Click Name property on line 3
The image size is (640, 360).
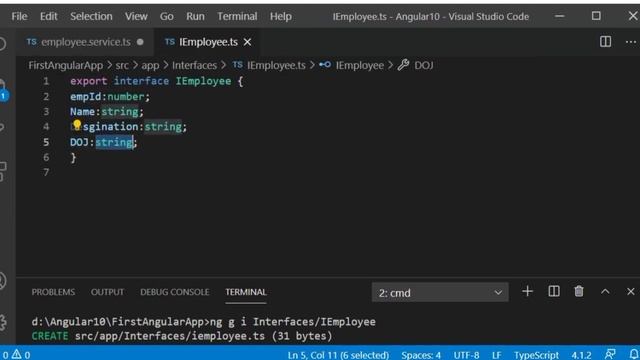pyautogui.click(x=82, y=111)
